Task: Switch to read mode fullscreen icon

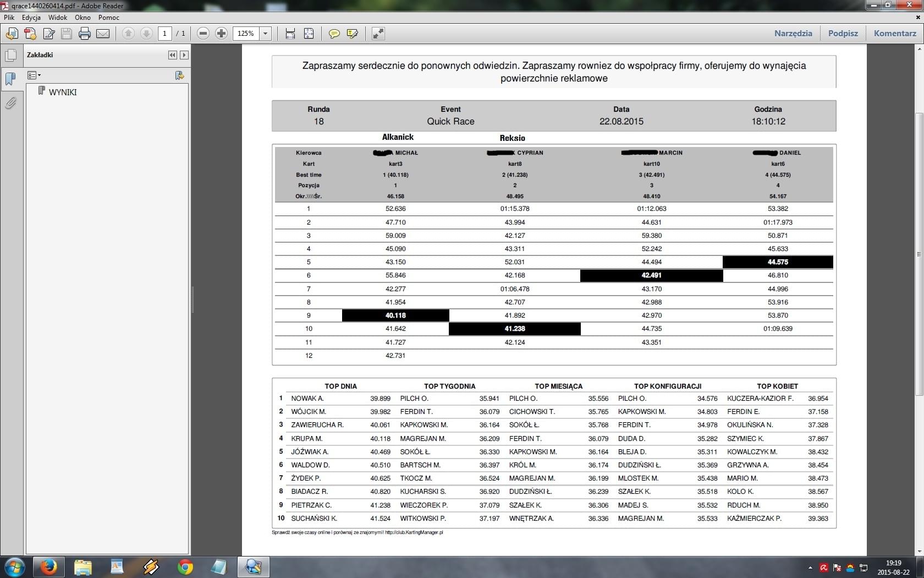Action: click(378, 34)
